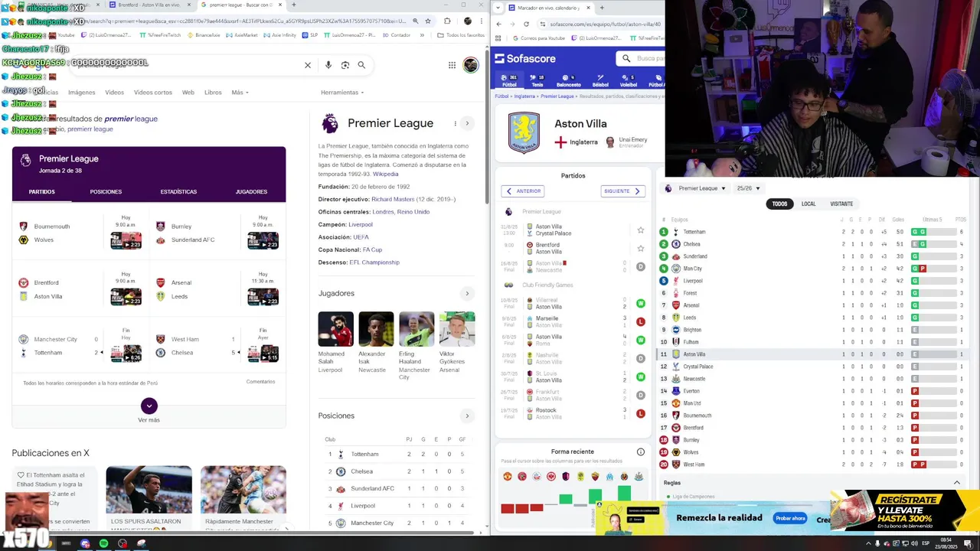Open the Tottenham row in Sofascore standings
This screenshot has width=980, height=551.
click(x=812, y=232)
